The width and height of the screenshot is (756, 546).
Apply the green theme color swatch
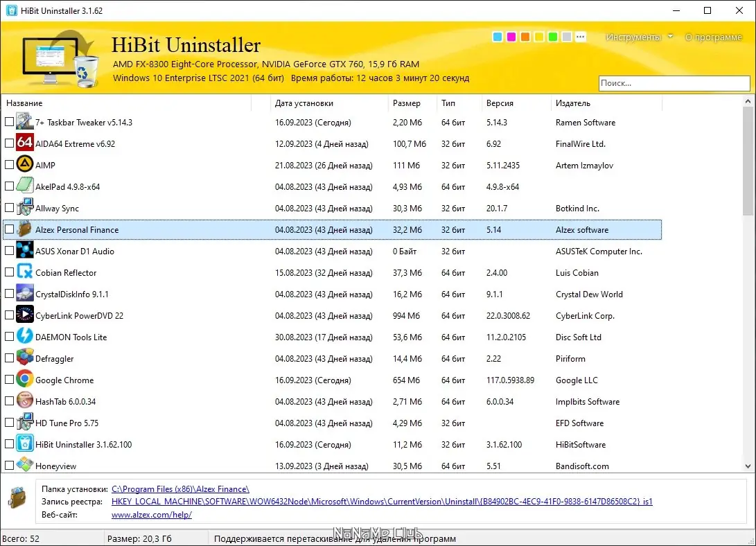click(553, 37)
